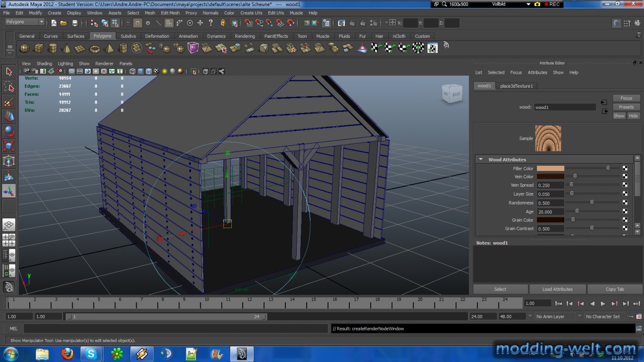This screenshot has height=362, width=644.
Task: Choose the Universal Manipulator tool
Action: 9,161
